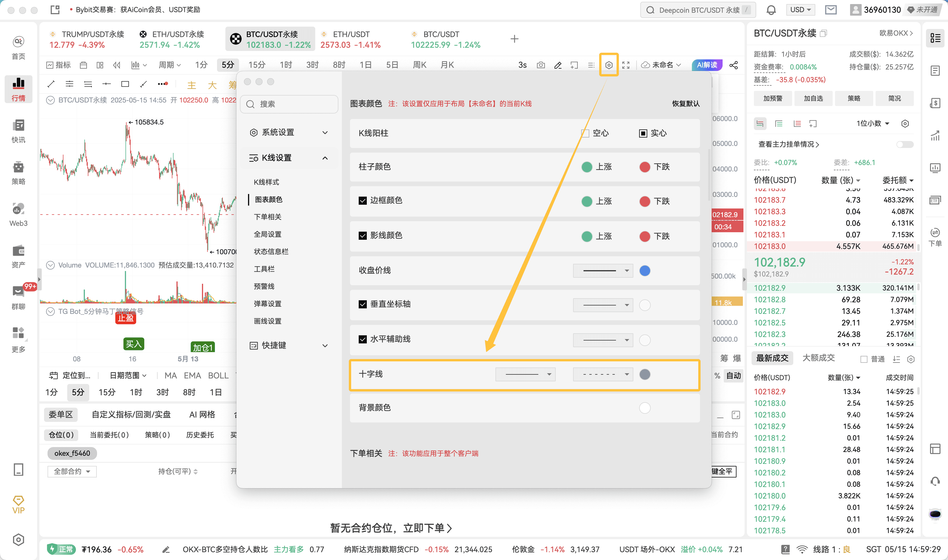Viewport: 948px width, 560px height.
Task: Click the share icon beside AI解读
Action: coord(734,65)
